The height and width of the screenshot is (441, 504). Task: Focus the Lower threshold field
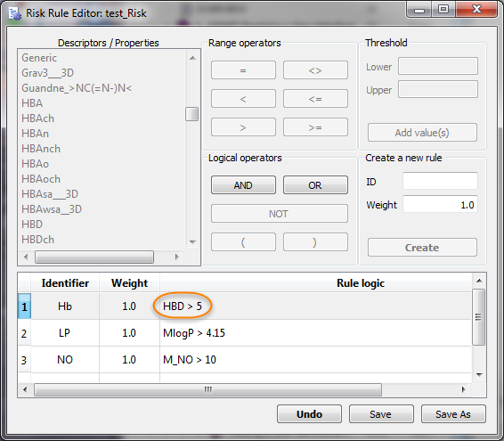pos(438,66)
